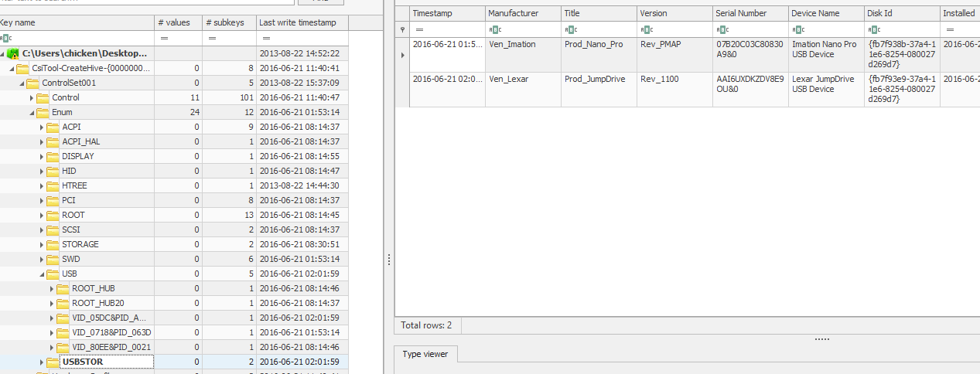Viewport: 980px width, 374px height.
Task: Click the STORAGE folder icon
Action: pos(53,244)
